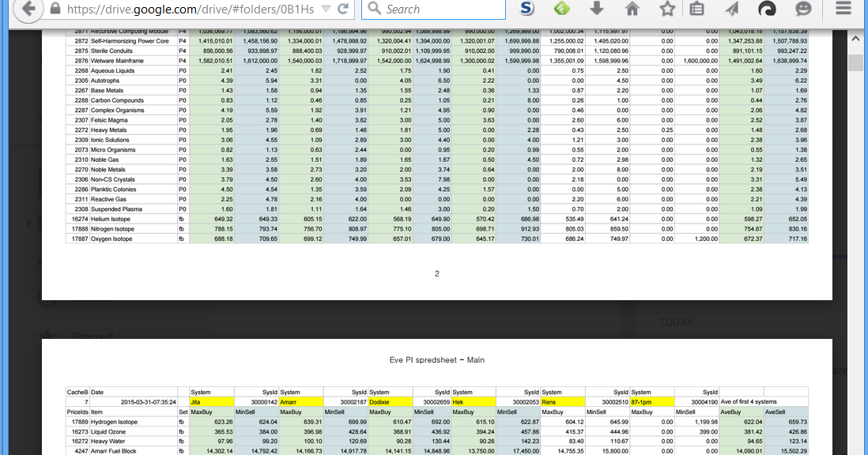This screenshot has height=455, width=868.
Task: Select Starred in the Drive sidebar
Action: (x=69, y=333)
